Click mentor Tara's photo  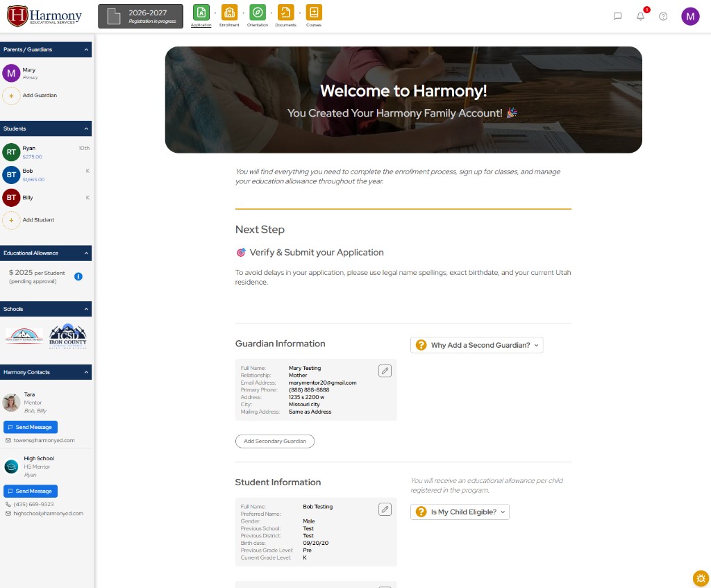(x=11, y=402)
